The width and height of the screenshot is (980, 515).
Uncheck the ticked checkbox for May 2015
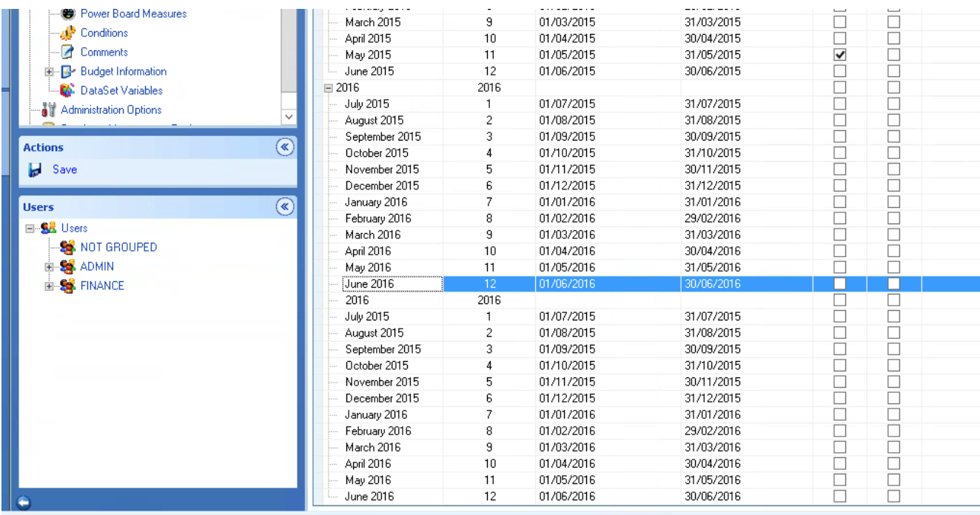pyautogui.click(x=839, y=55)
